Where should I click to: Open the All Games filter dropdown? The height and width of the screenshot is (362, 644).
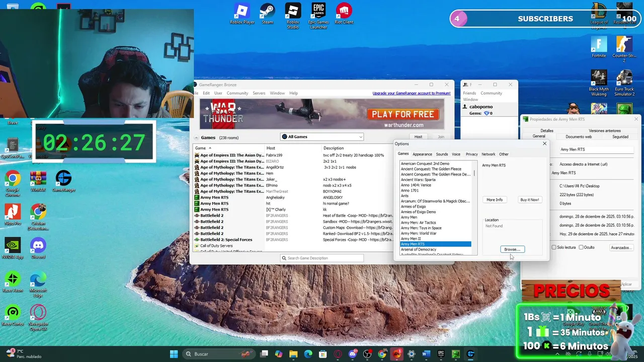click(322, 137)
